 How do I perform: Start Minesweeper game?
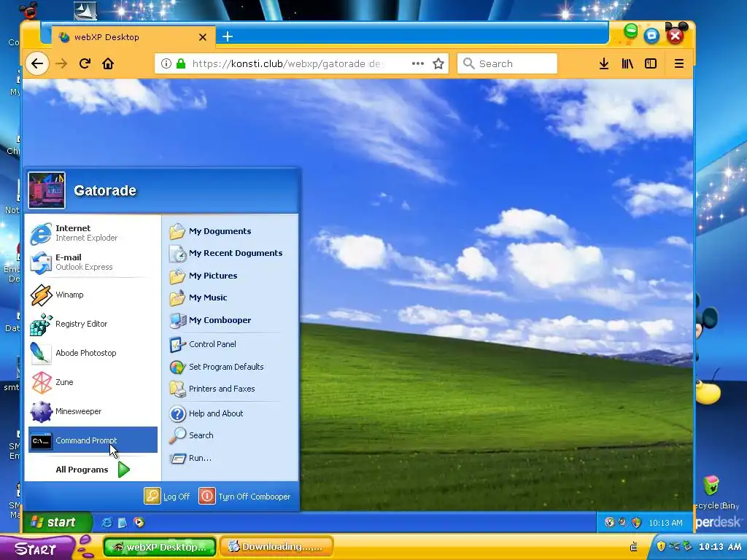click(x=93, y=411)
